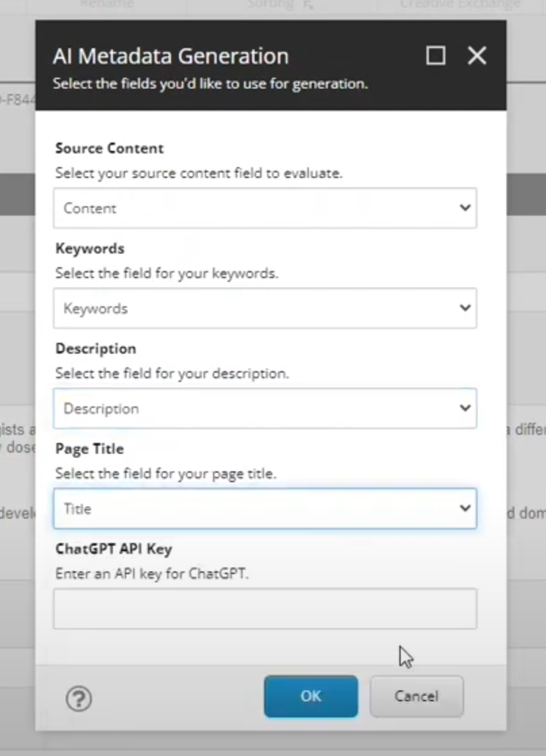Expand the Description field dropdown arrow
Screen dimensions: 546x756
coord(465,408)
